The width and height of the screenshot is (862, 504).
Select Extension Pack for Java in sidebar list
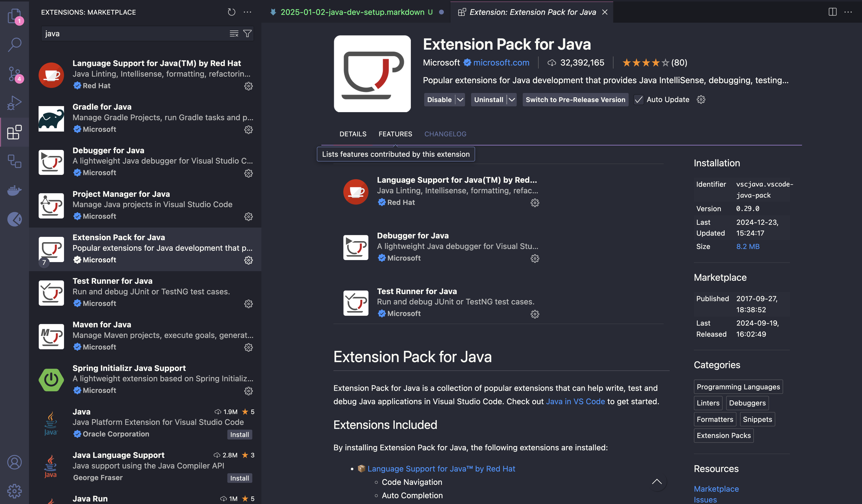click(145, 249)
